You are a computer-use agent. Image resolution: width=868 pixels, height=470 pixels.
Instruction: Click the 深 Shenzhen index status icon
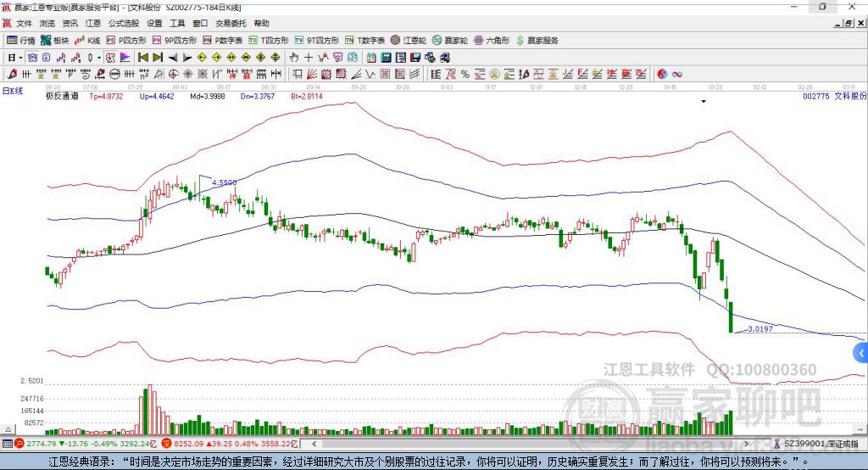click(167, 444)
